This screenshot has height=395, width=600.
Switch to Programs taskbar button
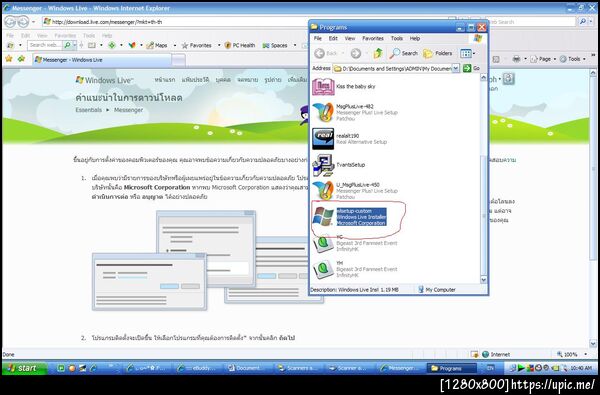452,368
